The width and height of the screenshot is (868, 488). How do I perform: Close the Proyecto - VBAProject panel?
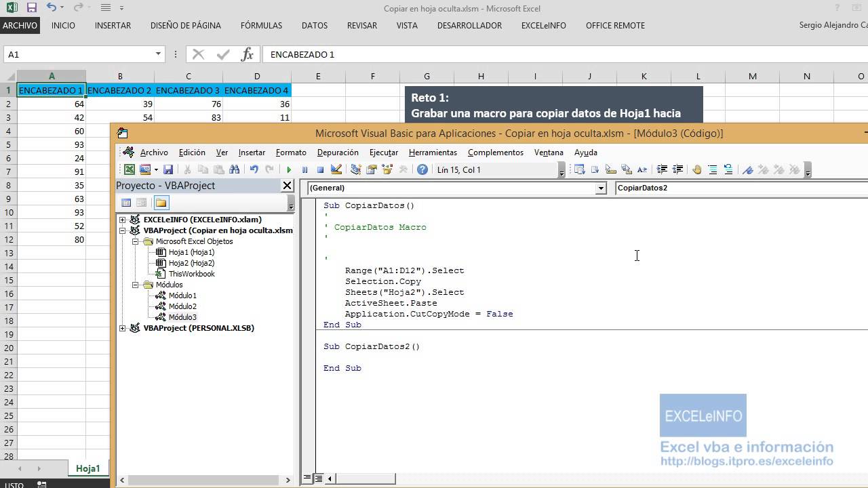click(x=287, y=186)
